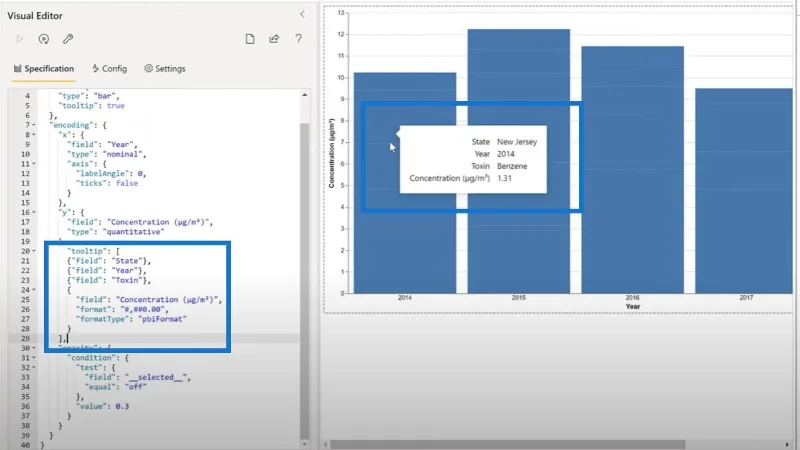Click the "Visual Editor" pane title
This screenshot has width=800, height=450.
pos(35,16)
